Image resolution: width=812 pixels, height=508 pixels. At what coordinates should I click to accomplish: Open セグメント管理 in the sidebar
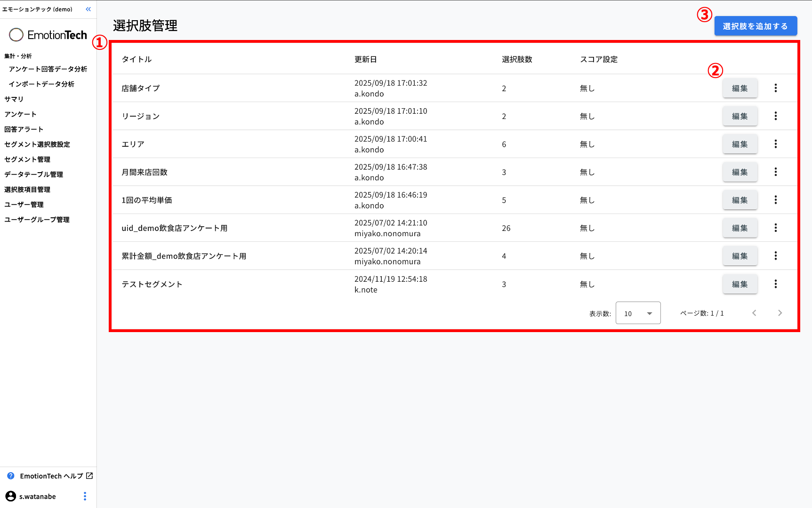point(27,159)
